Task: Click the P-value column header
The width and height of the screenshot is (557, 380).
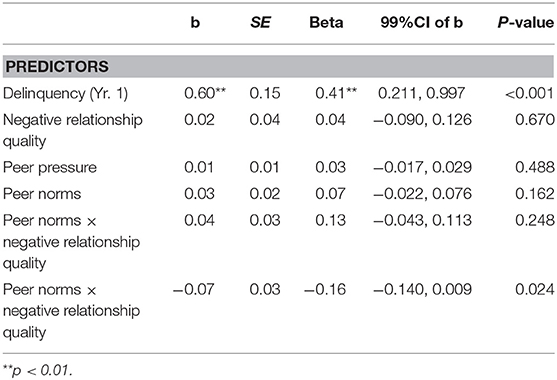Action: tap(526, 23)
